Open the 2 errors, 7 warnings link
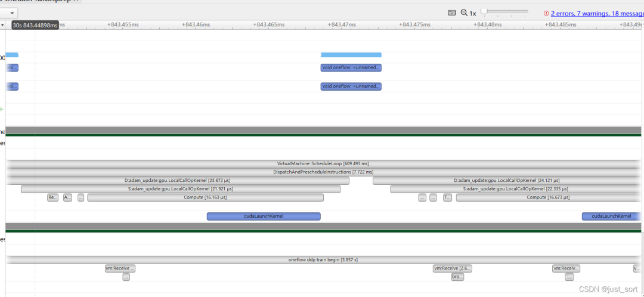The height and width of the screenshot is (297, 644). [x=597, y=13]
